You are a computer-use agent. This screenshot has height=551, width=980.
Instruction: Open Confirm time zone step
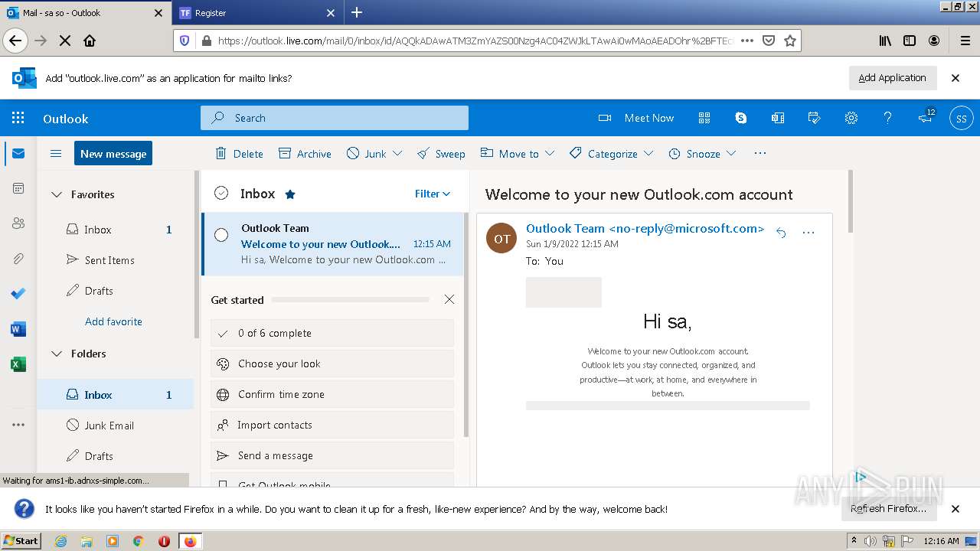pos(332,394)
